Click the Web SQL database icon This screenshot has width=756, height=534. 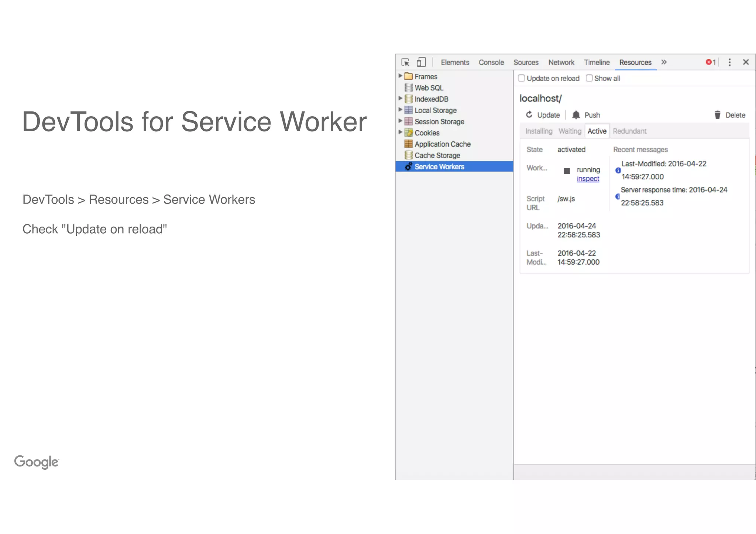(x=408, y=87)
